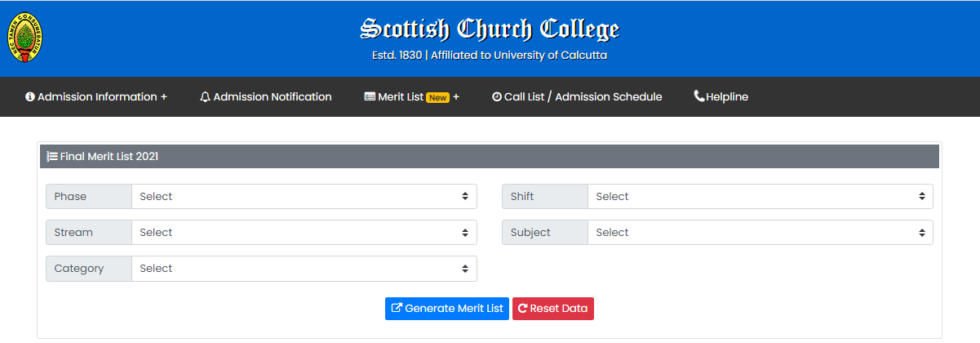The image size is (980, 343).
Task: Open the Stream dropdown
Action: [304, 233]
